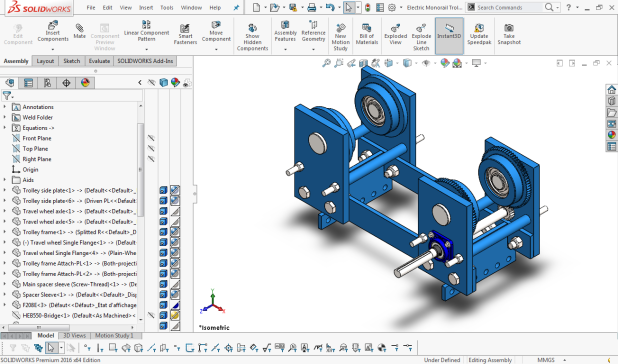Click the feature tree horizontal scrollbar
Viewport: 618px width, 364px height.
[x=39, y=327]
